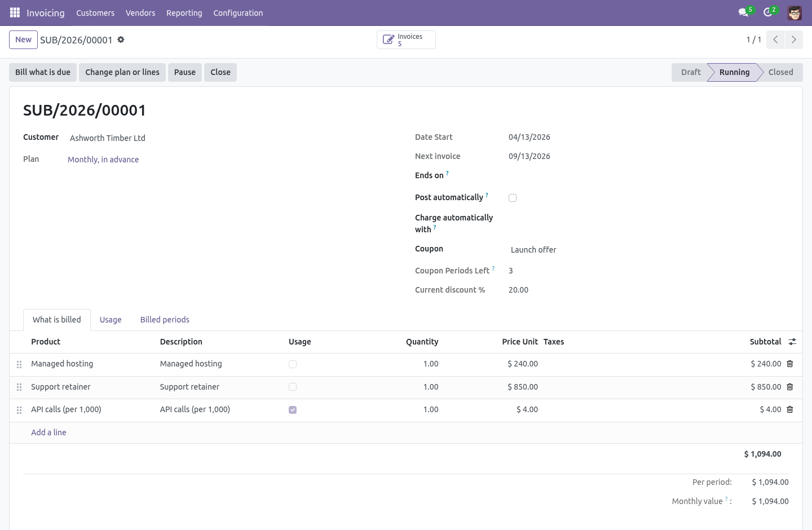Pause the subscription
812x530 pixels.
tap(185, 72)
